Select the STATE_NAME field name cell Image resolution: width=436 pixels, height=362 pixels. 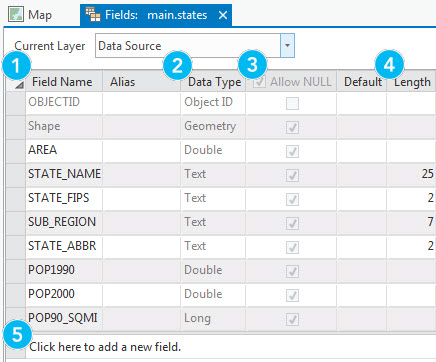pyautogui.click(x=64, y=175)
